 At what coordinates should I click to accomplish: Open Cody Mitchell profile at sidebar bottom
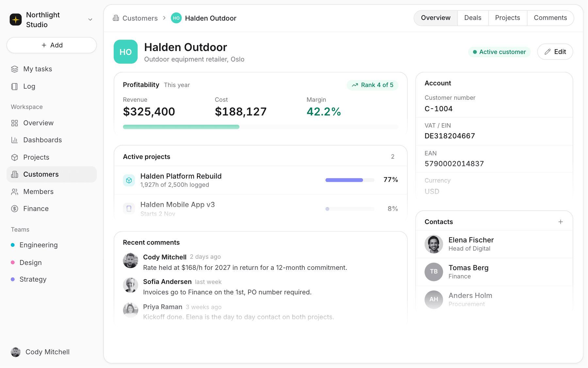pyautogui.click(x=40, y=352)
